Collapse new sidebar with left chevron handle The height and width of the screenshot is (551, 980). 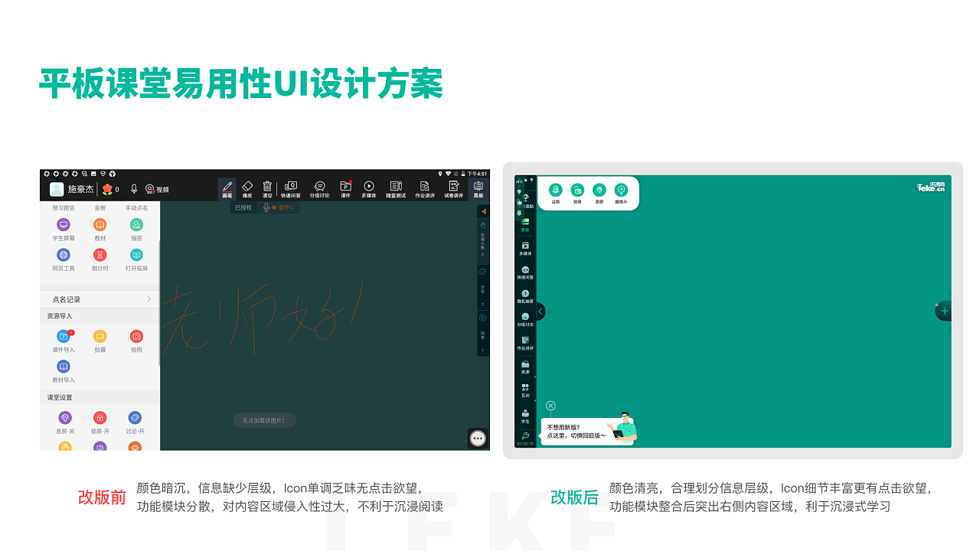click(x=541, y=311)
